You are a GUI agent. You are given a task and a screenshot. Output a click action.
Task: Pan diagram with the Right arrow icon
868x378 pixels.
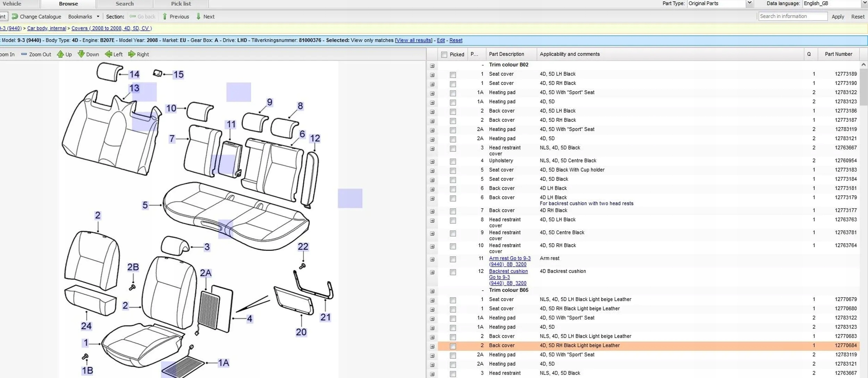click(132, 54)
